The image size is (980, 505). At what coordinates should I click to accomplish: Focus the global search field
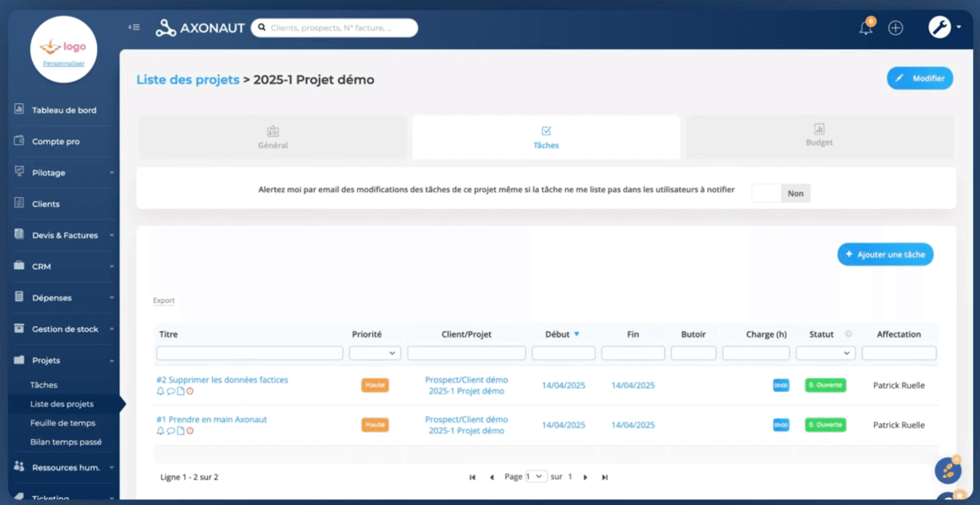pos(334,28)
